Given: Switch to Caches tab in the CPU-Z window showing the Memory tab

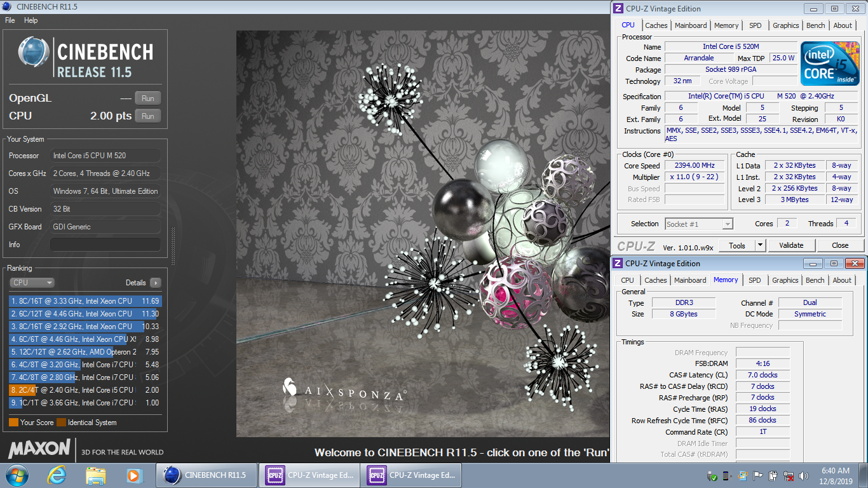Looking at the screenshot, I should [x=656, y=280].
